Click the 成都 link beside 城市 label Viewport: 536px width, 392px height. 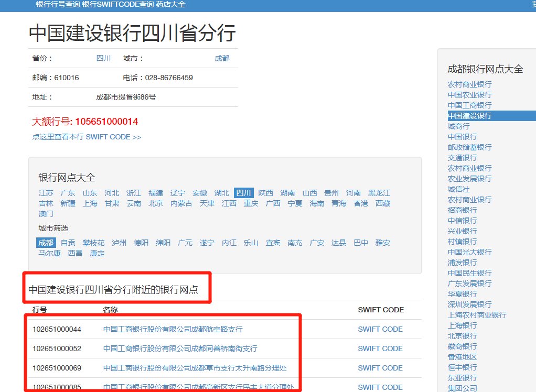pos(222,58)
